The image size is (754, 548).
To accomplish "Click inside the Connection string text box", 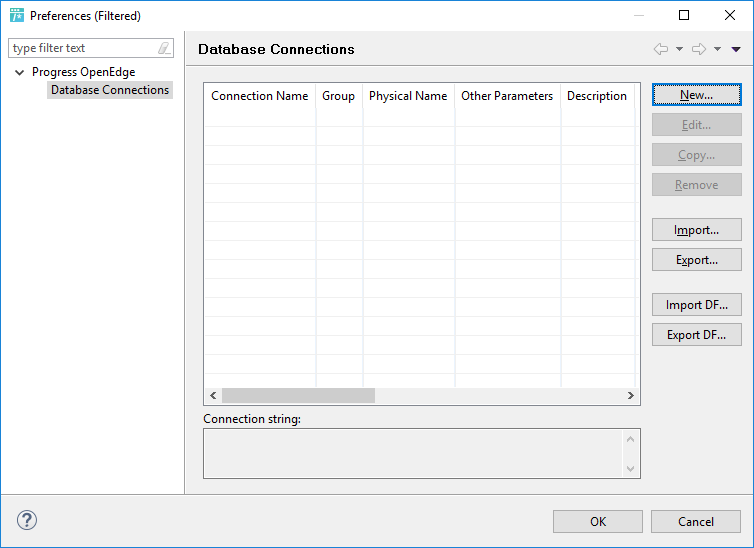I will [413, 453].
